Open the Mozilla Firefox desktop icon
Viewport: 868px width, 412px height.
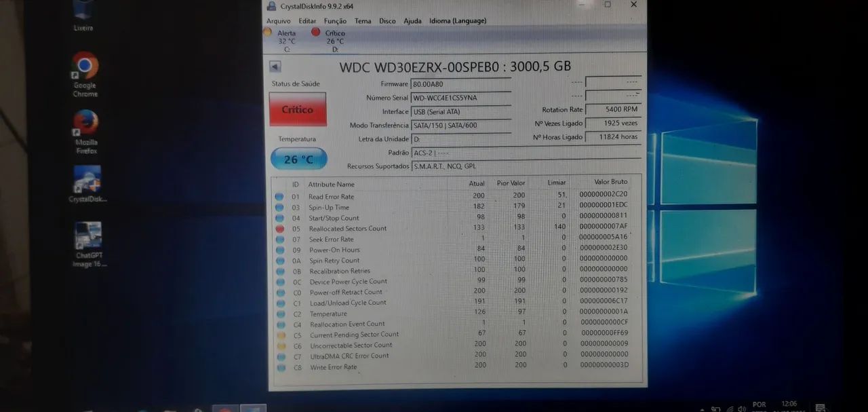click(86, 132)
